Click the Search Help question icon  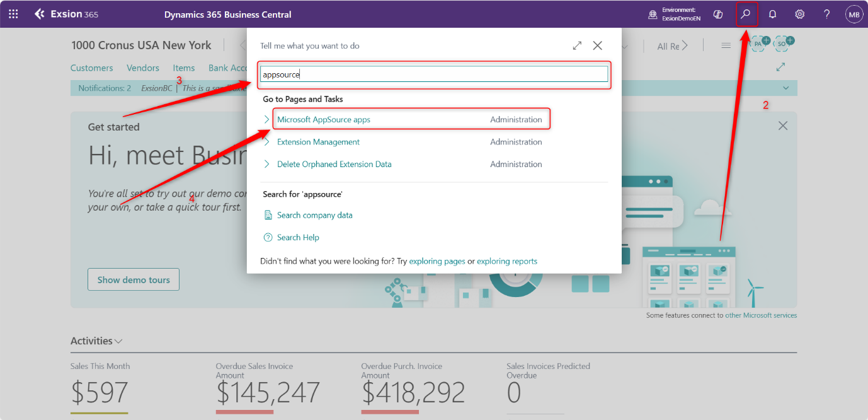point(268,237)
